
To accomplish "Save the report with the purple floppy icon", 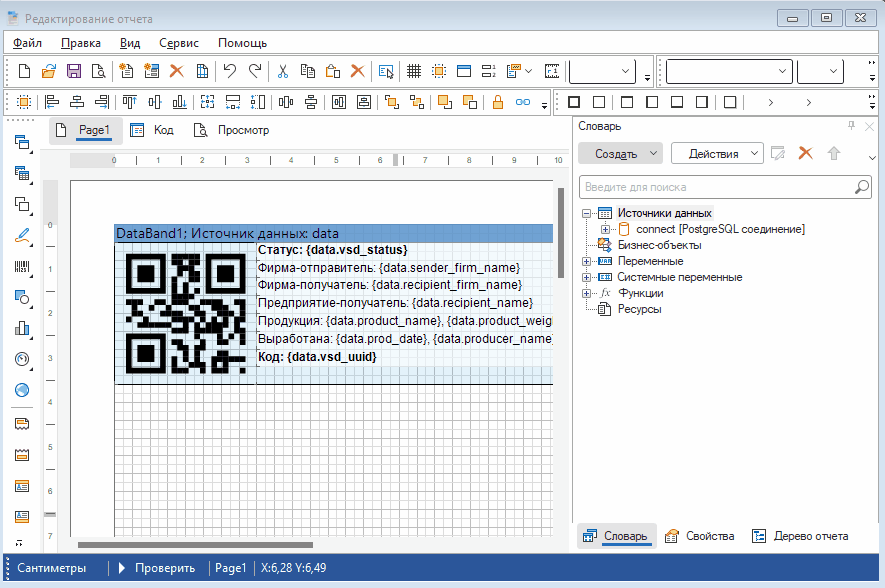I will [74, 71].
